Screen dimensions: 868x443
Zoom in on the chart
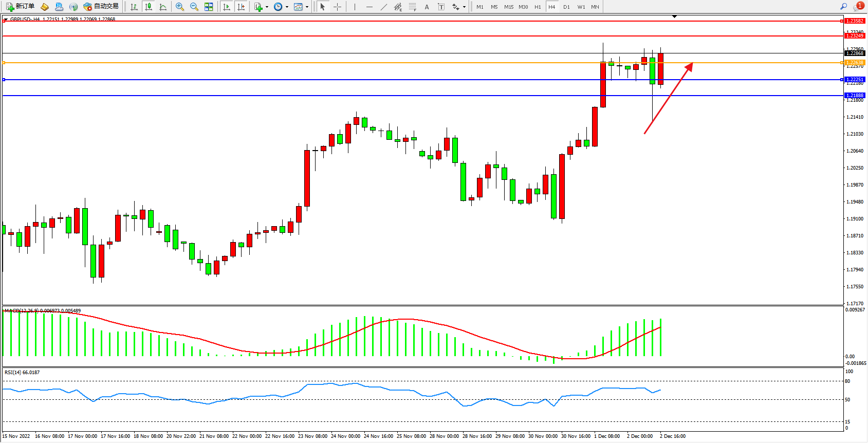180,7
